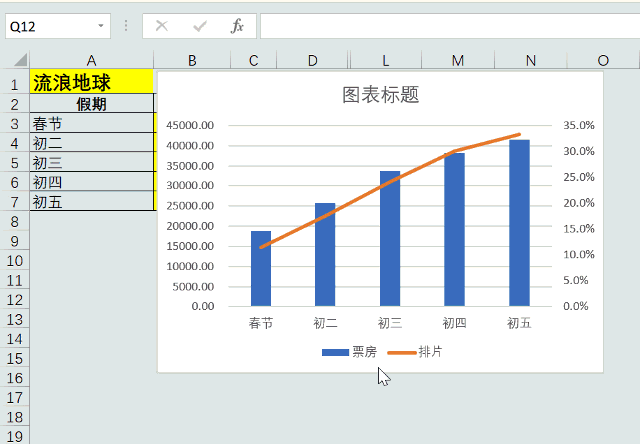Select row 15 header
Screen dimensions: 640x444
point(15,359)
